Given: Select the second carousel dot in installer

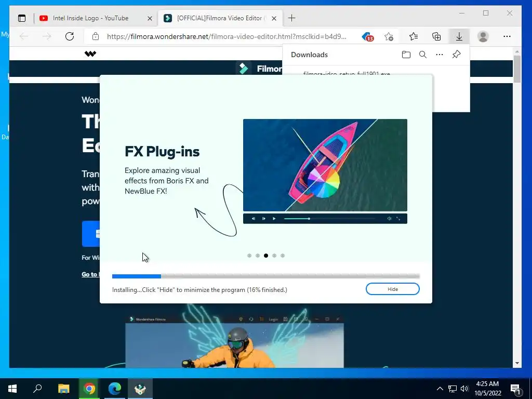Looking at the screenshot, I should click(258, 256).
